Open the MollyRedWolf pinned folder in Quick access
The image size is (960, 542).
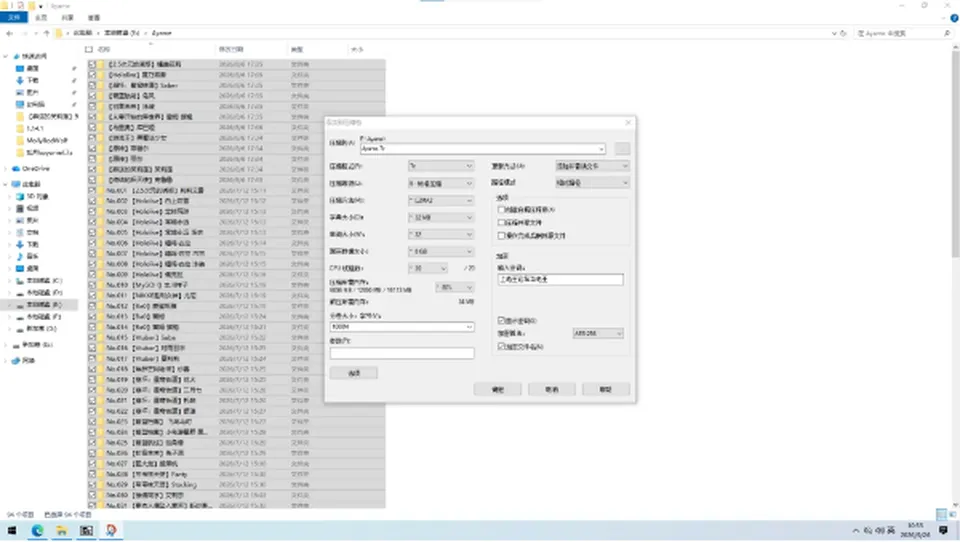click(47, 140)
